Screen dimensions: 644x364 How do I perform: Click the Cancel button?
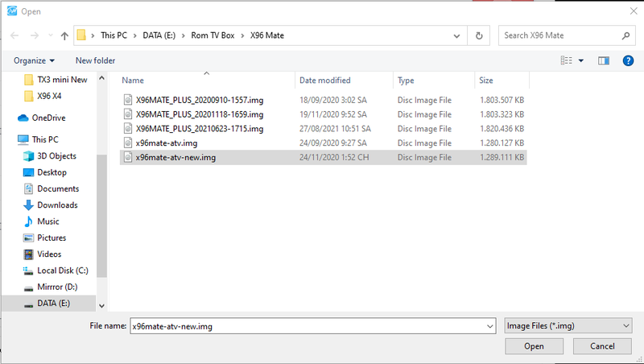602,346
